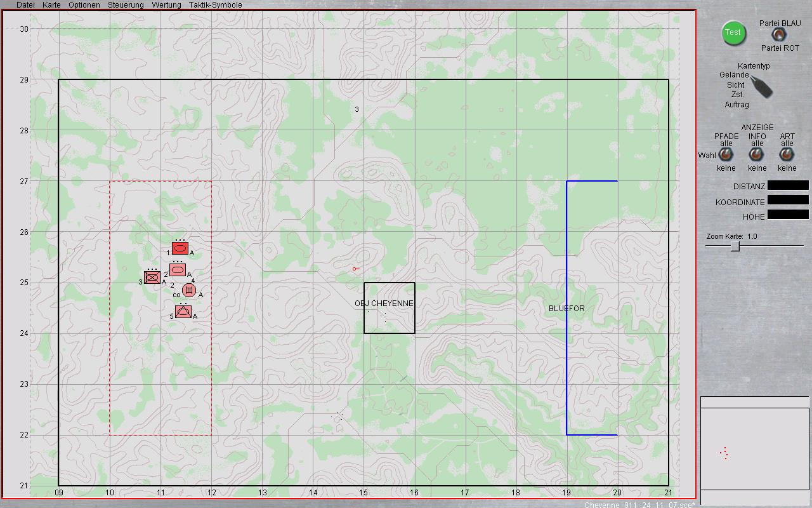Click mechanized infantry unit 3 symbol
Screen dimensions: 812x508
click(152, 277)
